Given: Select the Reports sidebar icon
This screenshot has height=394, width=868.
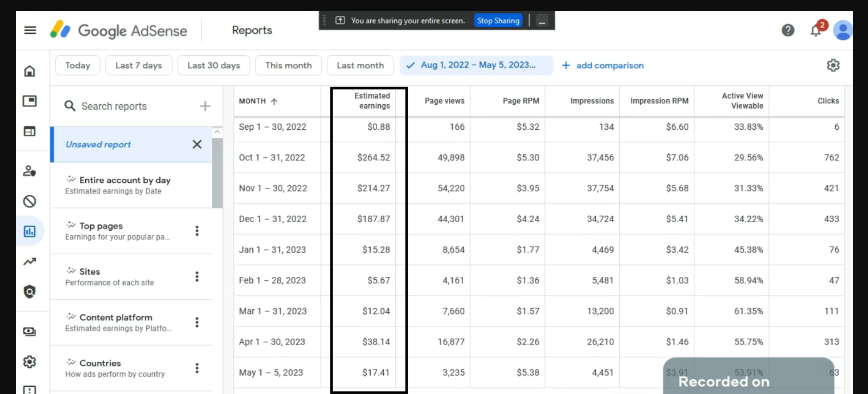Looking at the screenshot, I should [x=29, y=232].
